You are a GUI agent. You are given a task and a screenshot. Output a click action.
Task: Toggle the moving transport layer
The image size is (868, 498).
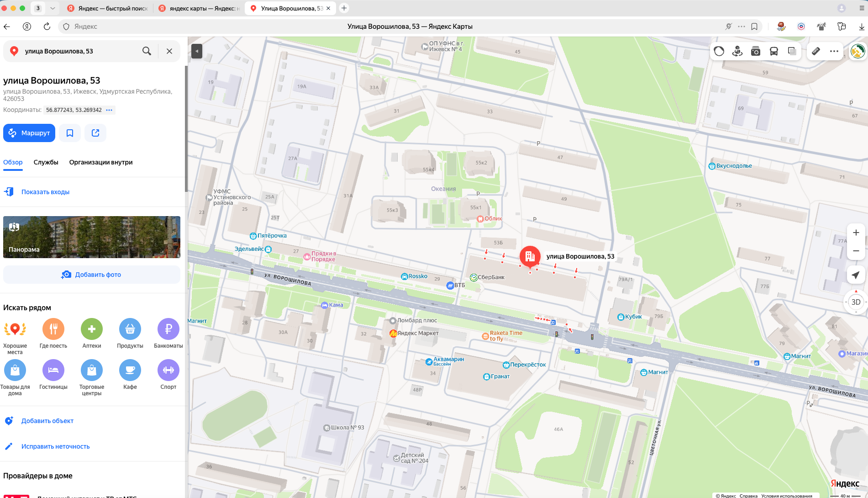point(774,51)
